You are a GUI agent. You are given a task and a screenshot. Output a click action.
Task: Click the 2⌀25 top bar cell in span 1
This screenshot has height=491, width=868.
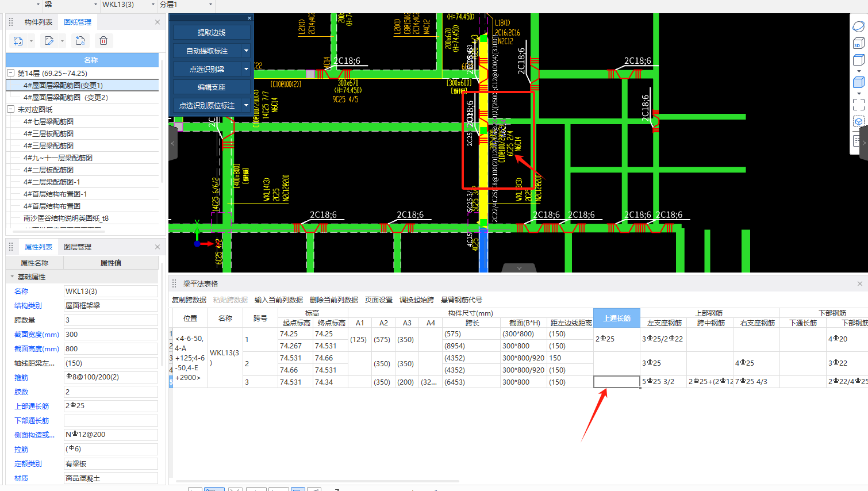(x=617, y=339)
